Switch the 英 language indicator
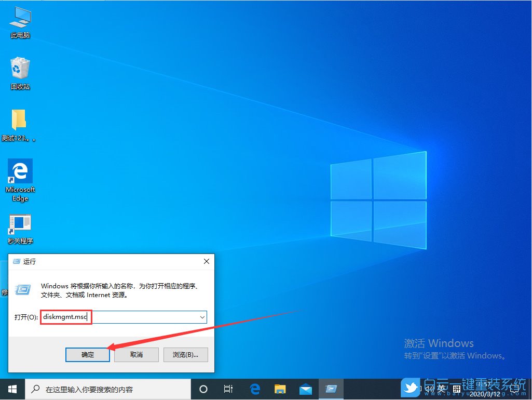Viewport: 532px width, 400px height. pos(442,389)
